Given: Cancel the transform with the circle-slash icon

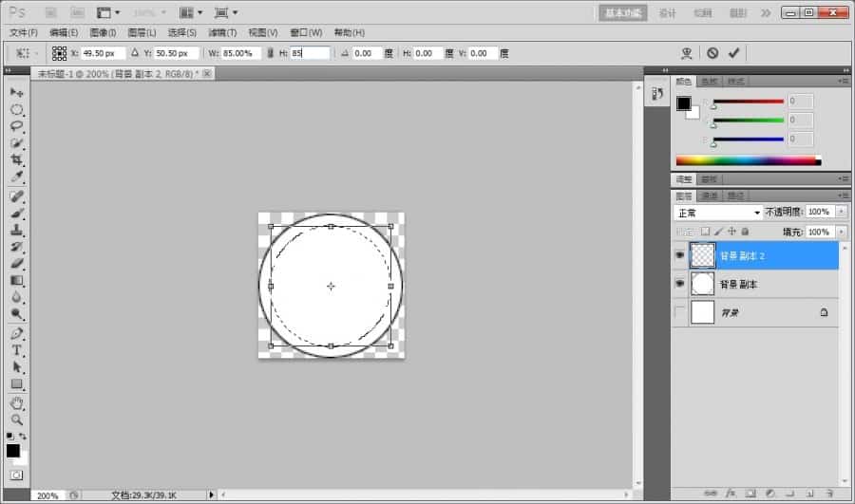Looking at the screenshot, I should [x=712, y=53].
